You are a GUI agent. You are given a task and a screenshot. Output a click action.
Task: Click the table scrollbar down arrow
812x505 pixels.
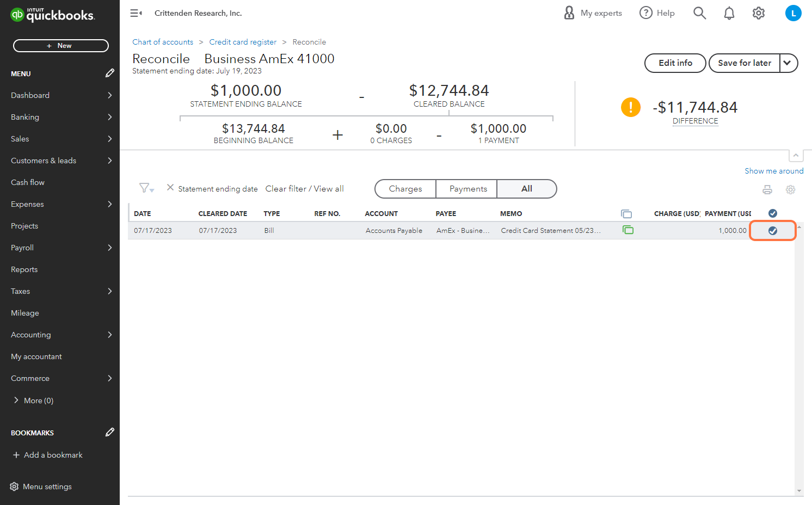799,491
